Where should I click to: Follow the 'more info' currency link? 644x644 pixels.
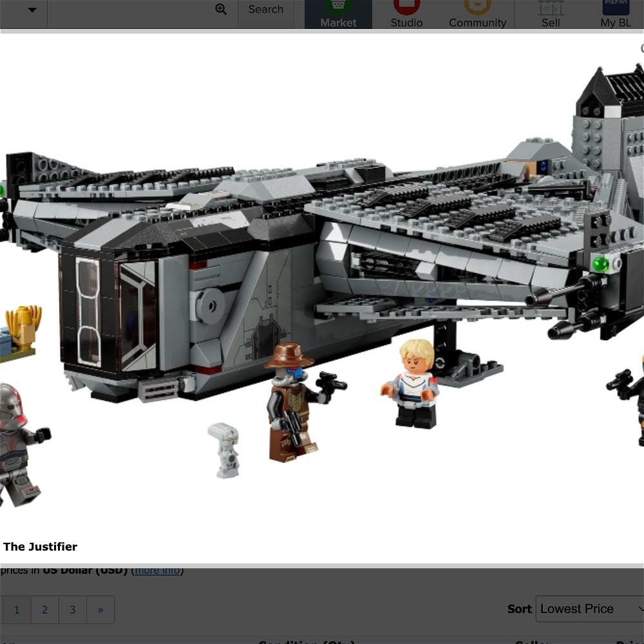[157, 571]
